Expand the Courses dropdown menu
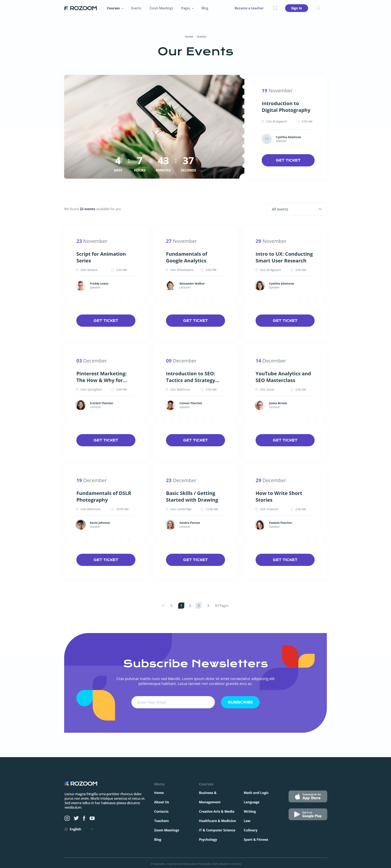391x868 pixels. coord(115,8)
